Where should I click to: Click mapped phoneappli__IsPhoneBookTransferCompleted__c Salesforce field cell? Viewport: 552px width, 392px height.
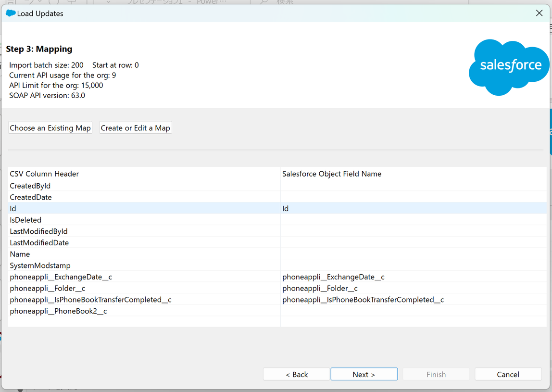point(414,300)
